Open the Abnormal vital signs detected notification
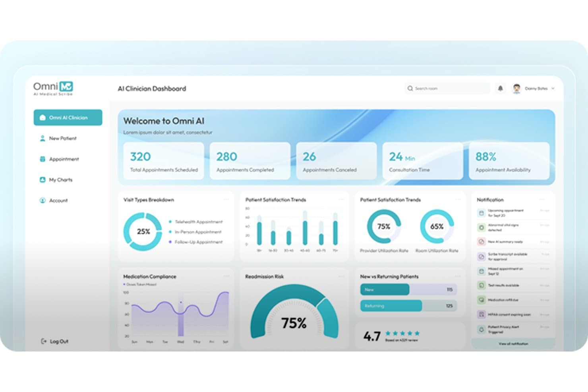This screenshot has width=588, height=392. click(513, 228)
